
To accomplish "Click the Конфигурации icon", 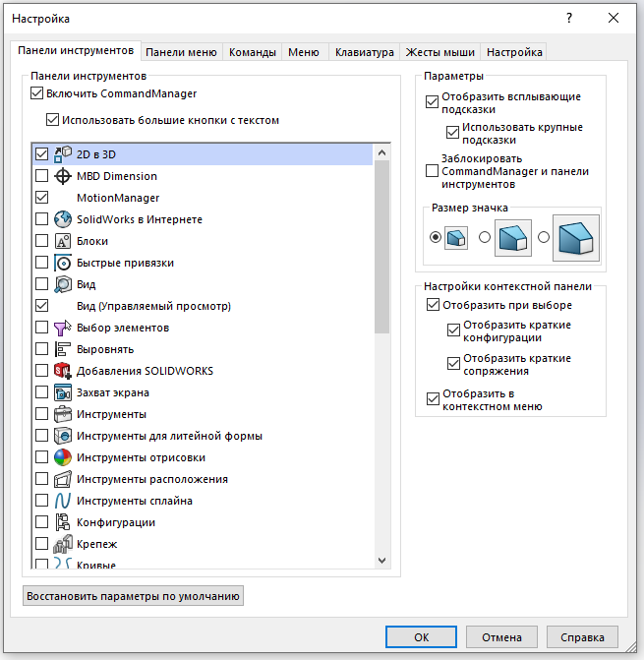I will [63, 522].
